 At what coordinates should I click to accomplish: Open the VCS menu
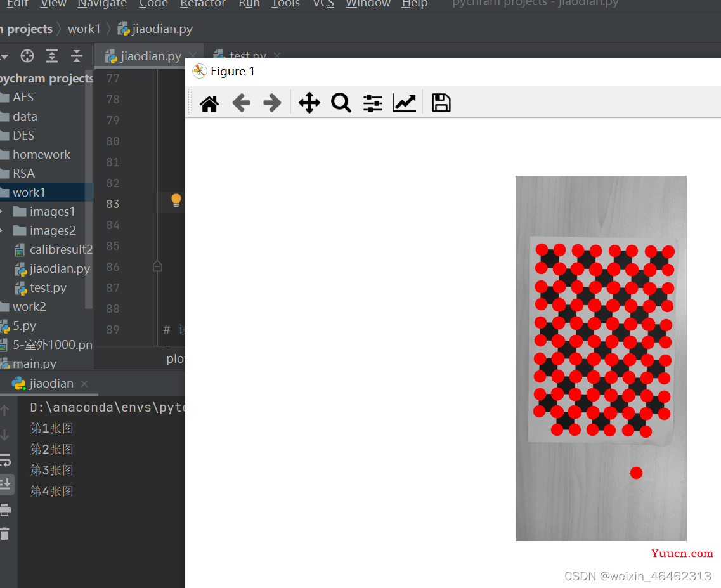[x=323, y=3]
